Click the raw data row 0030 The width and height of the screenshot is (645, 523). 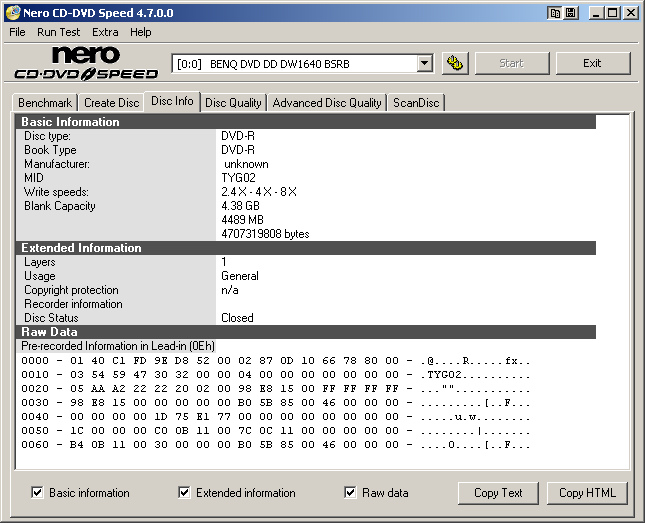point(276,403)
